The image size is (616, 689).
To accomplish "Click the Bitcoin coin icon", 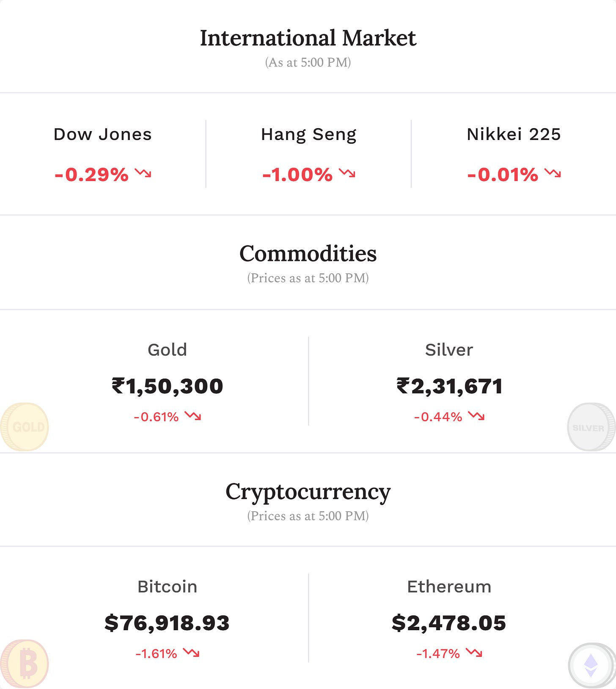I will click(25, 664).
